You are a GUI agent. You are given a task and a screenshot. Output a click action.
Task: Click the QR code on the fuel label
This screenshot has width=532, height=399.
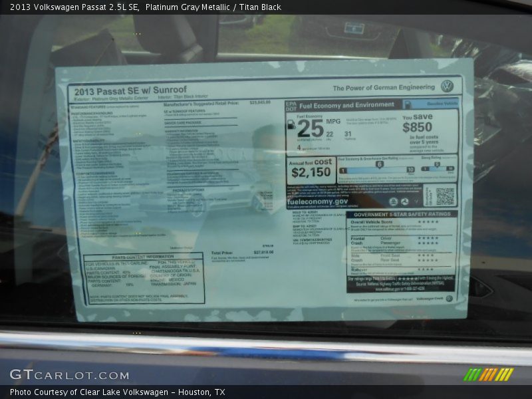click(x=445, y=196)
